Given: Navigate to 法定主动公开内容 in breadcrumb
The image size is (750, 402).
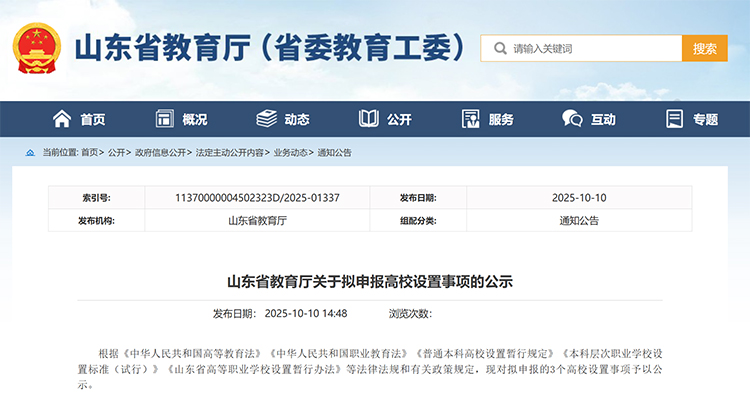Looking at the screenshot, I should 230,153.
